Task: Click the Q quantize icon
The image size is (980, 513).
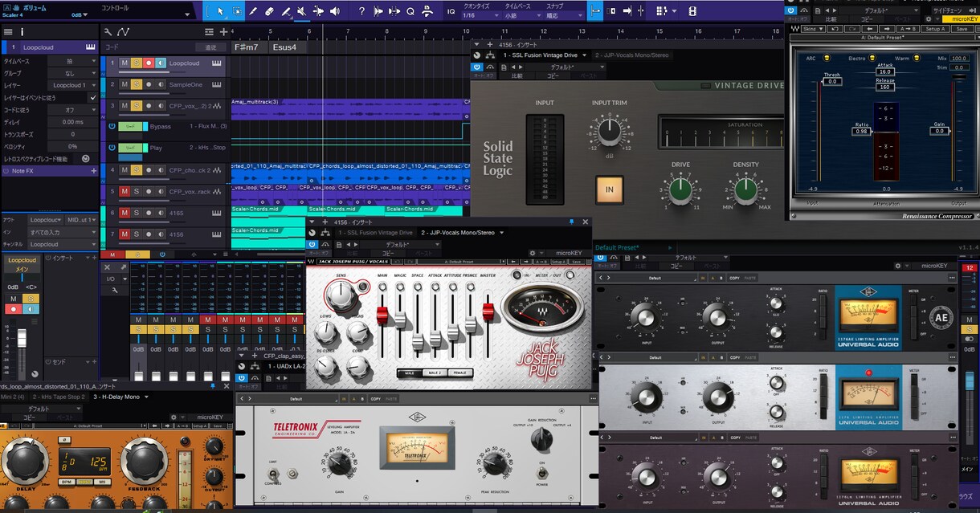Action: (410, 11)
